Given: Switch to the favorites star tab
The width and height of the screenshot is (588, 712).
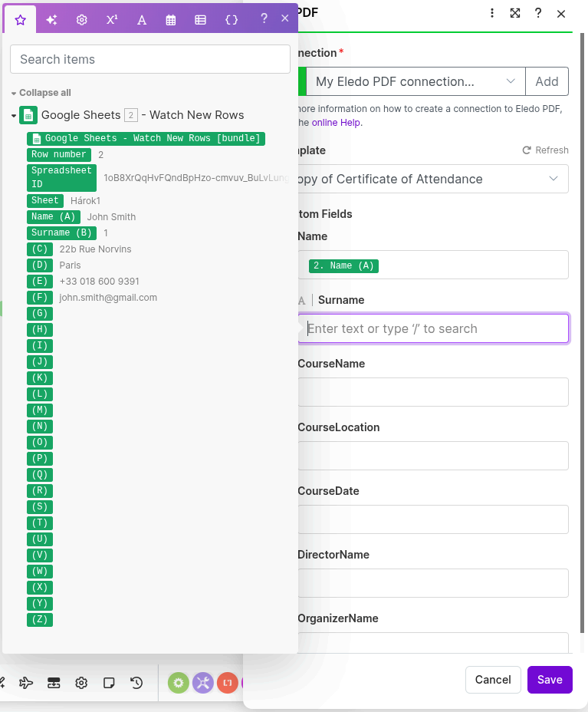Looking at the screenshot, I should pos(20,19).
